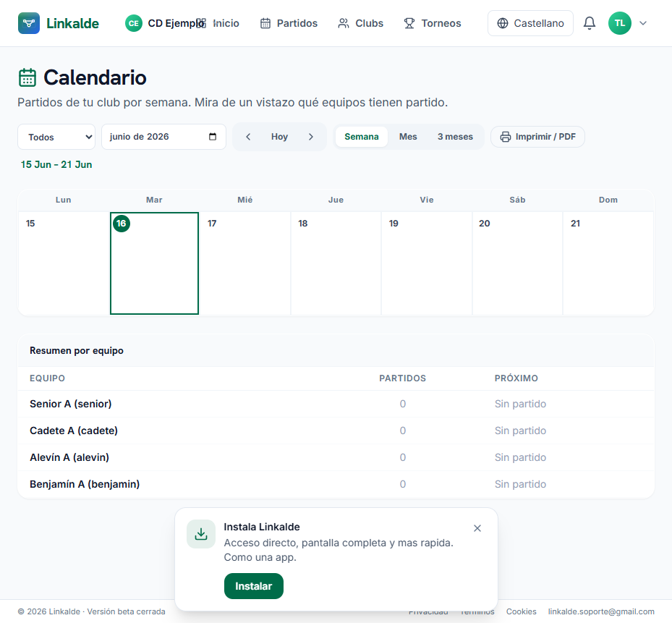Viewport: 672px width, 623px height.
Task: Select day 21 cell
Action: pyautogui.click(x=608, y=263)
